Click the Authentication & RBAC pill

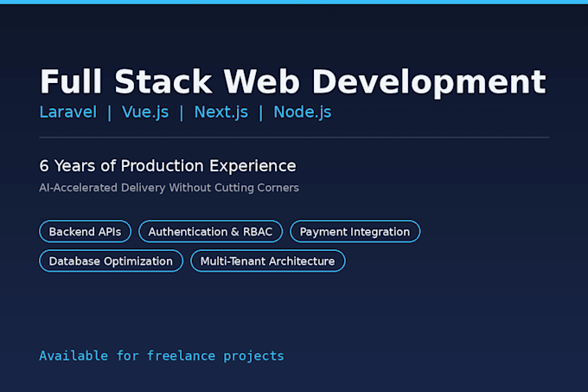pos(210,231)
